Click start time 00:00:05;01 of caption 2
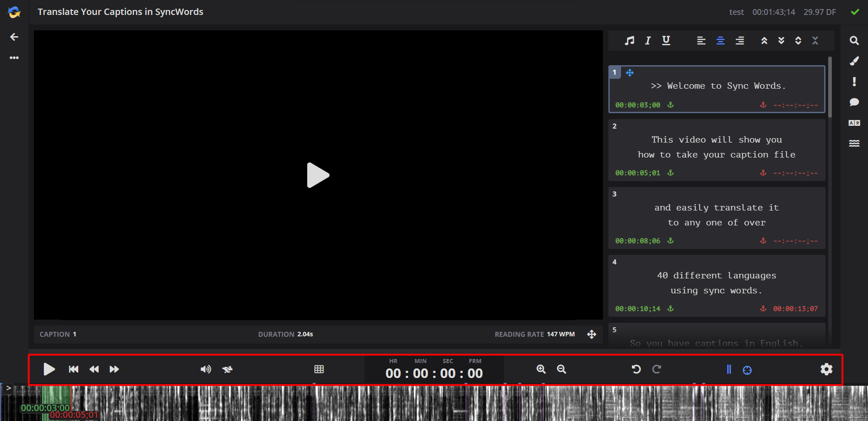 pyautogui.click(x=638, y=173)
